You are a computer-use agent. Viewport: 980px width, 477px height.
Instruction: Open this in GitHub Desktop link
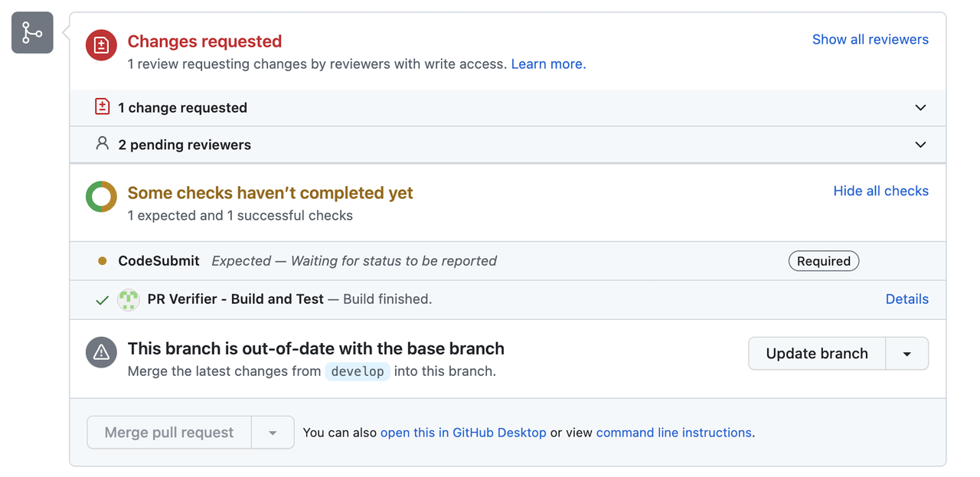(x=463, y=433)
